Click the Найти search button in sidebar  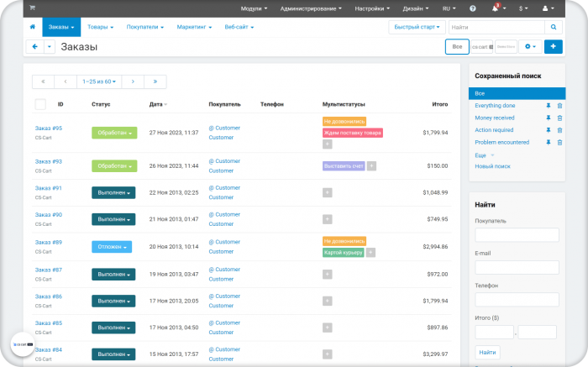click(x=487, y=353)
